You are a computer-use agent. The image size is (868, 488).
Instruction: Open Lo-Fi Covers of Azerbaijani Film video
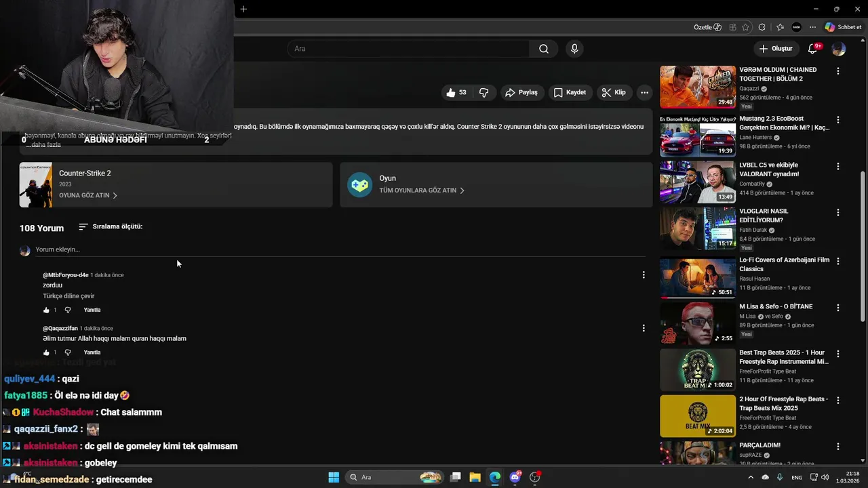[x=698, y=278]
